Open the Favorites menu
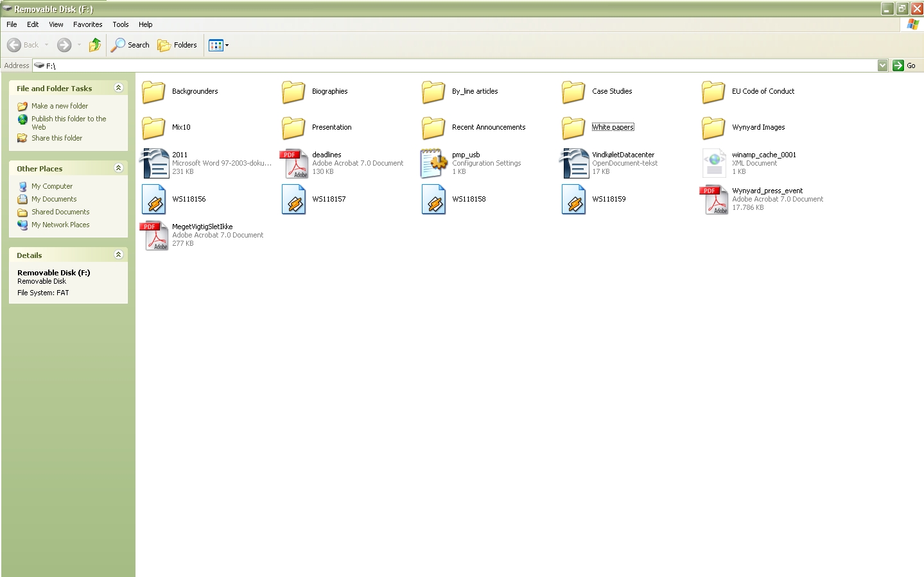This screenshot has height=577, width=924. [x=87, y=24]
